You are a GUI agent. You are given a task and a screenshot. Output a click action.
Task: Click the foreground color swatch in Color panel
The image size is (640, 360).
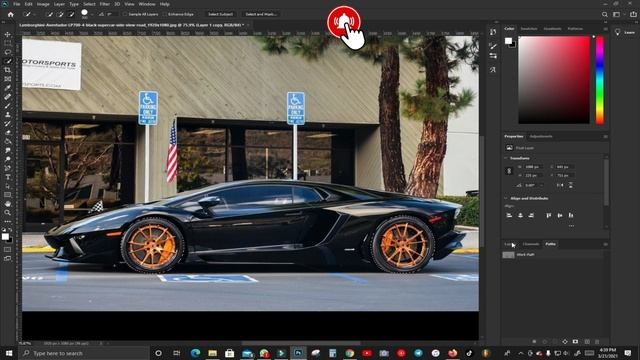[x=508, y=41]
